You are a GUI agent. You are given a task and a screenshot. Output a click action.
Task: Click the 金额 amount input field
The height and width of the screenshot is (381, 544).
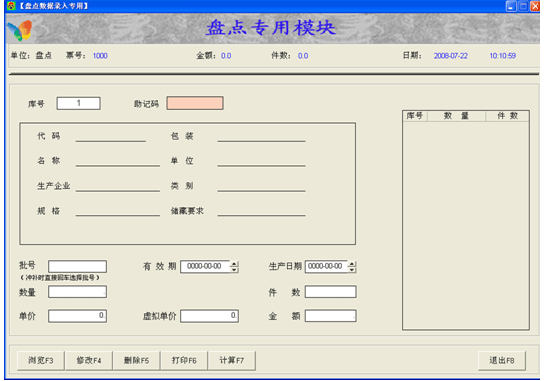point(331,316)
